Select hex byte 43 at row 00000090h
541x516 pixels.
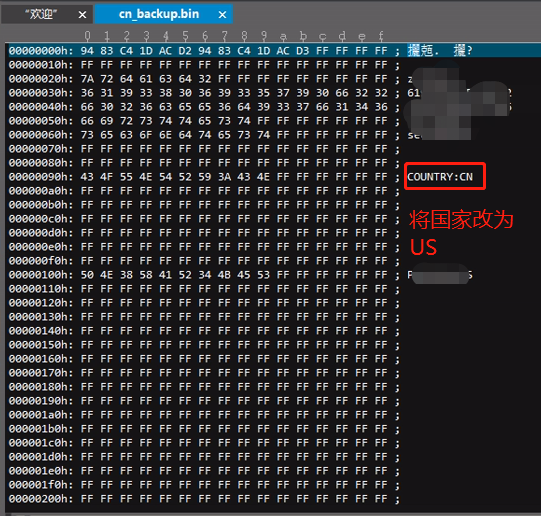pyautogui.click(x=87, y=177)
